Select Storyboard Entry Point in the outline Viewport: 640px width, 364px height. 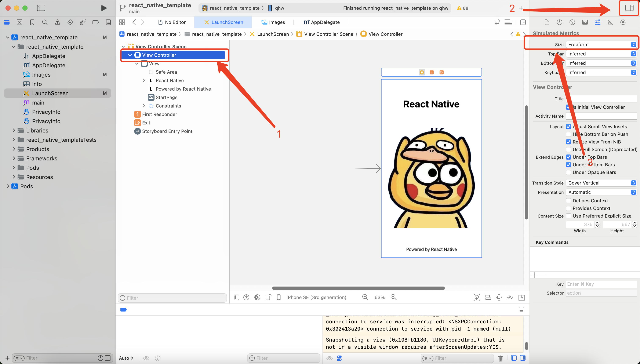(x=167, y=131)
